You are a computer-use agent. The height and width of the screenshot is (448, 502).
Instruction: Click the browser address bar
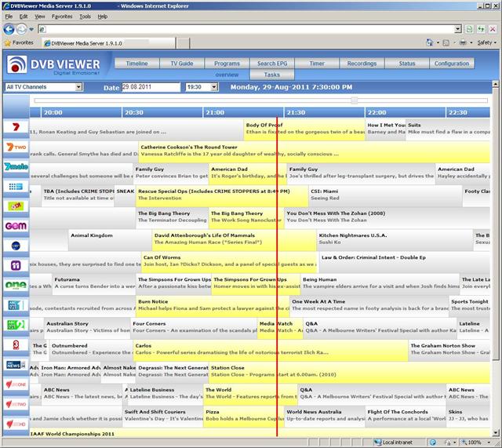(246, 29)
